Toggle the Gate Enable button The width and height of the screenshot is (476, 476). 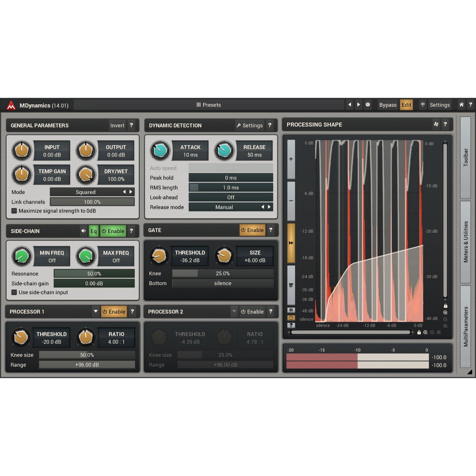click(252, 230)
